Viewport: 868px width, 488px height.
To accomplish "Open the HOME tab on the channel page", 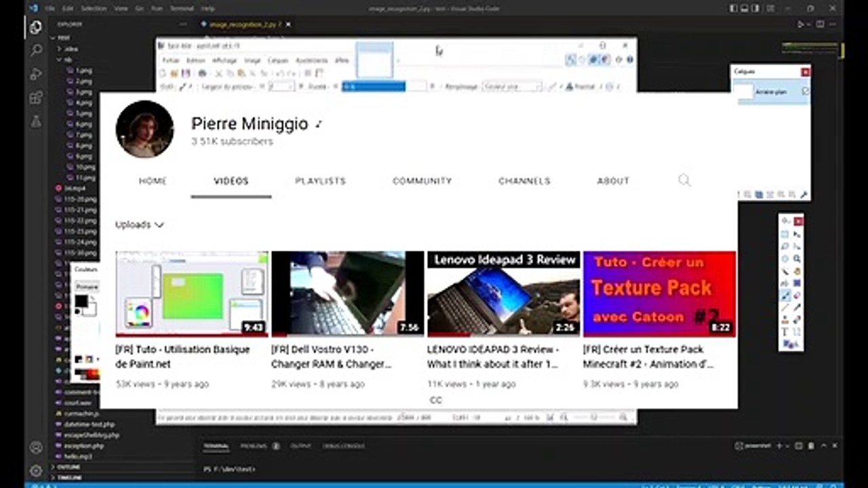I will pos(153,181).
